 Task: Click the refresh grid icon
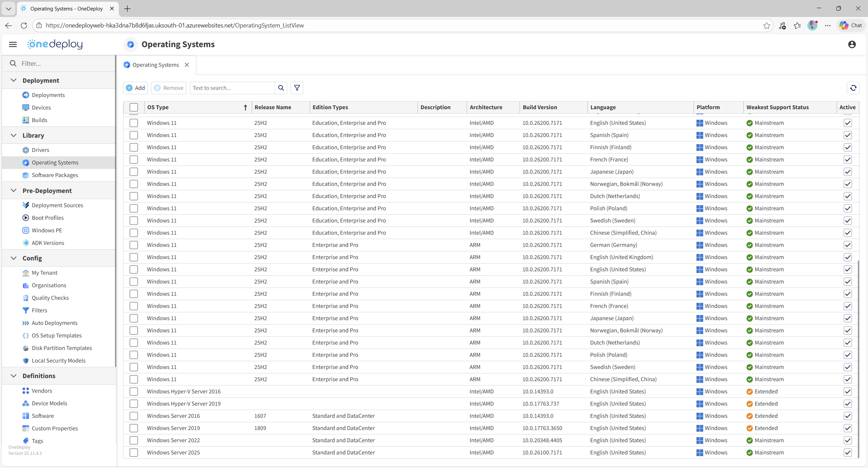tap(853, 88)
